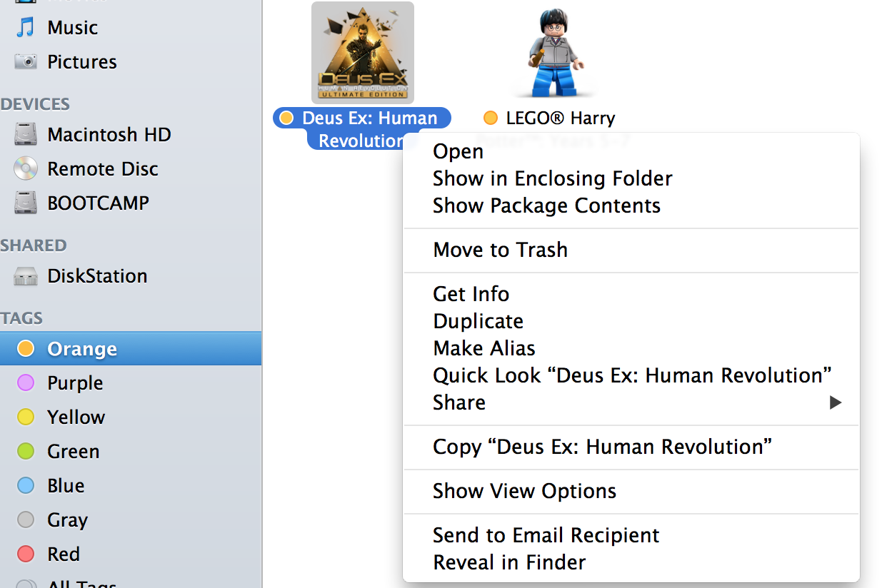Open Pictures in the sidebar
This screenshot has width=887, height=588.
(82, 62)
